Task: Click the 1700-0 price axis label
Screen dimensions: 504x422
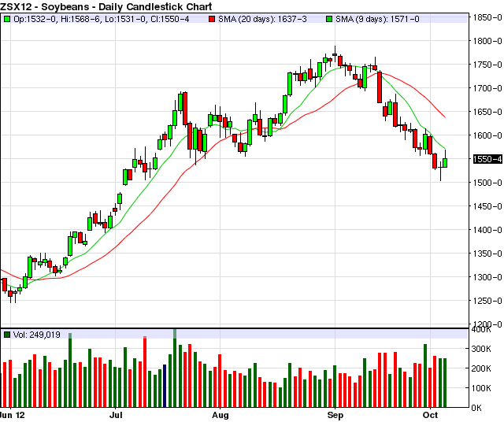Action: coord(487,88)
